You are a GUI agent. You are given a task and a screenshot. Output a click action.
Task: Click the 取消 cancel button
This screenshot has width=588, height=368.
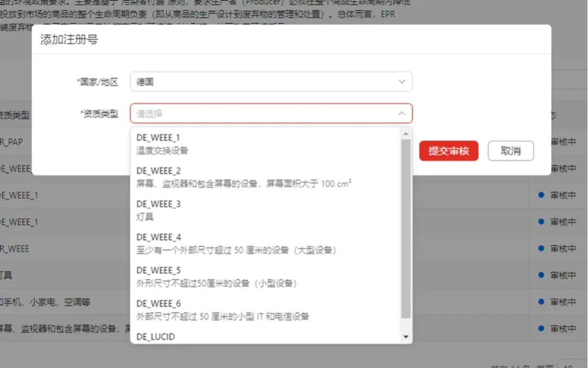pyautogui.click(x=511, y=151)
